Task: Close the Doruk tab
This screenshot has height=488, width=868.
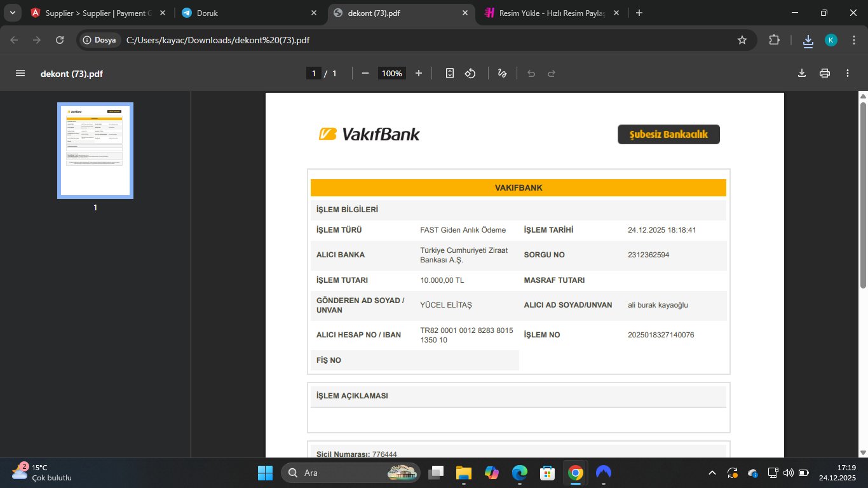Action: (314, 13)
